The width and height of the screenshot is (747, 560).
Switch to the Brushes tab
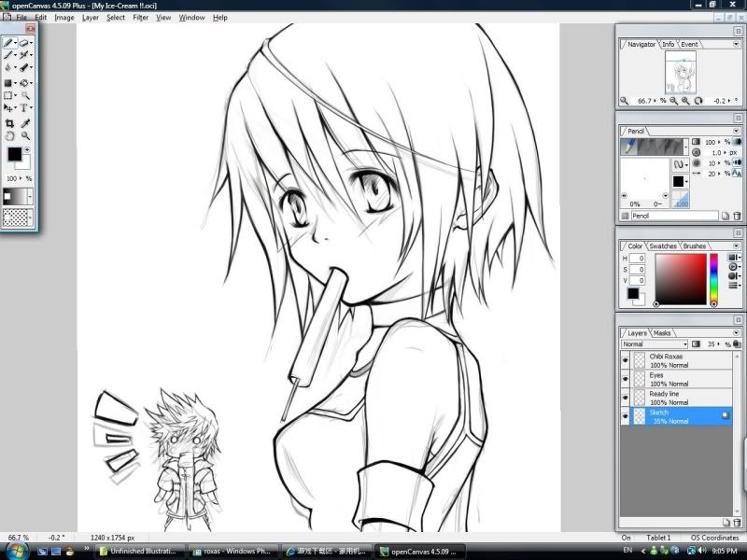pyautogui.click(x=694, y=246)
